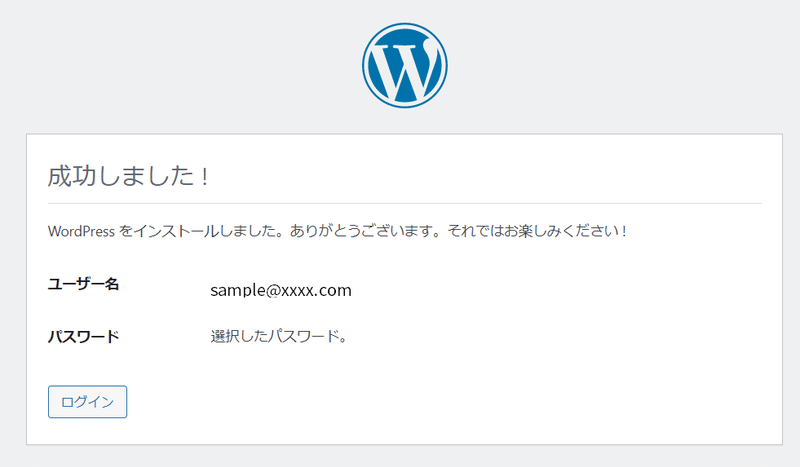This screenshot has width=800, height=467.
Task: Click the それではお楽しみください! sentence
Action: (x=537, y=231)
